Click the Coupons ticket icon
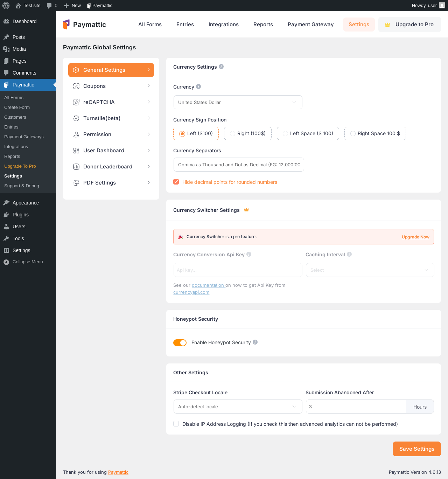This screenshot has height=479, width=448. tap(76, 86)
